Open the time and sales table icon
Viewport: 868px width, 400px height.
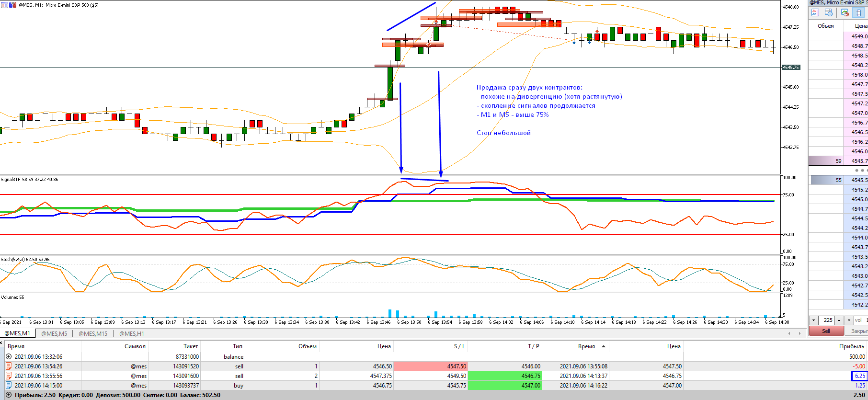point(829,13)
